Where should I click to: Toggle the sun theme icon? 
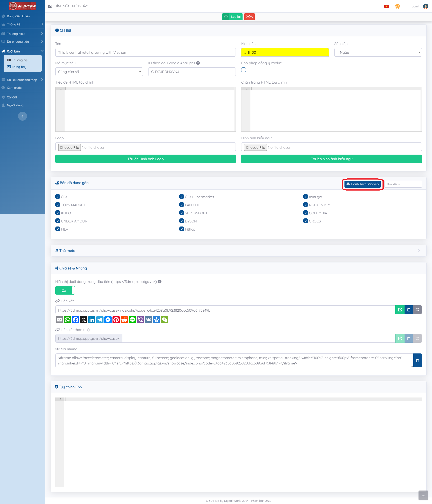[397, 6]
